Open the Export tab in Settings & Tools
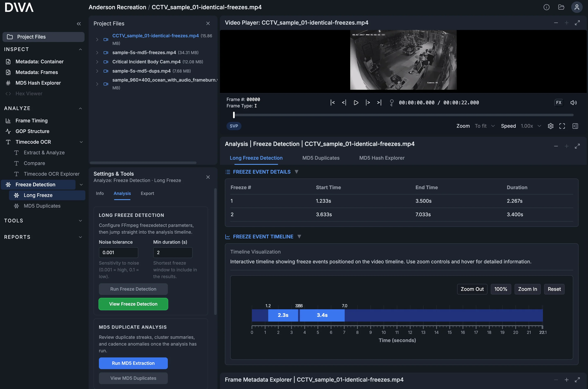Viewport: 588px width, 389px height. [147, 193]
